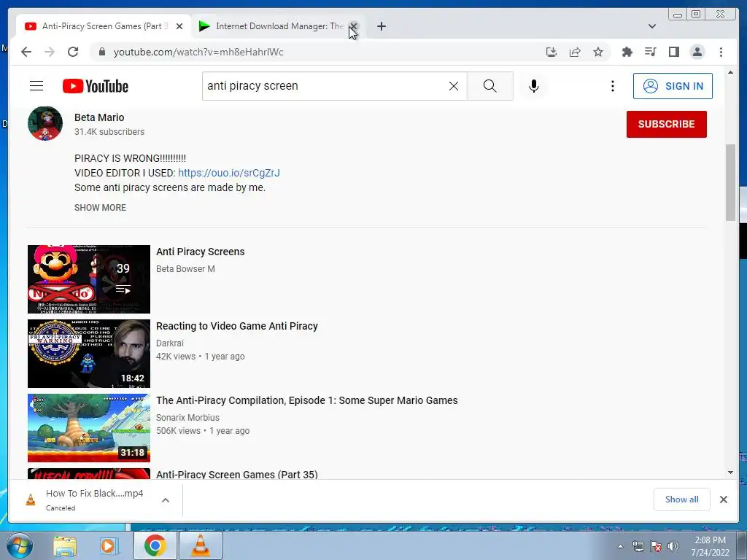
Task: Open Anti Piracy Screens title link
Action: [200, 252]
